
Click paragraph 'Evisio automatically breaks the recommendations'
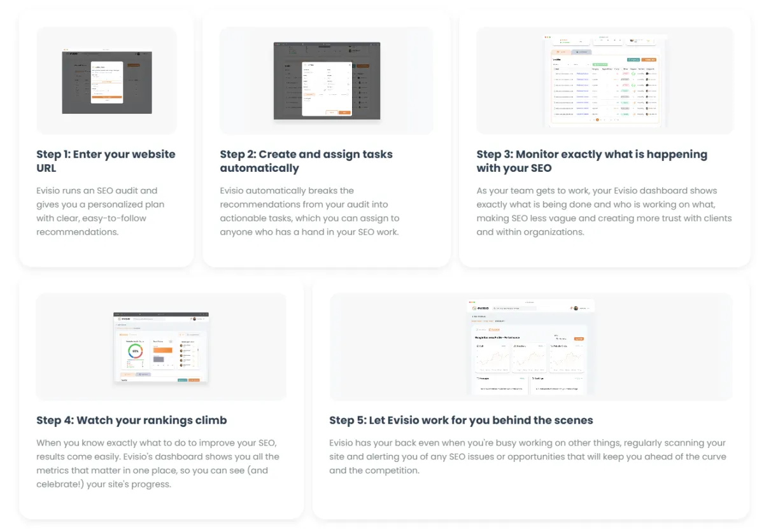[309, 211]
